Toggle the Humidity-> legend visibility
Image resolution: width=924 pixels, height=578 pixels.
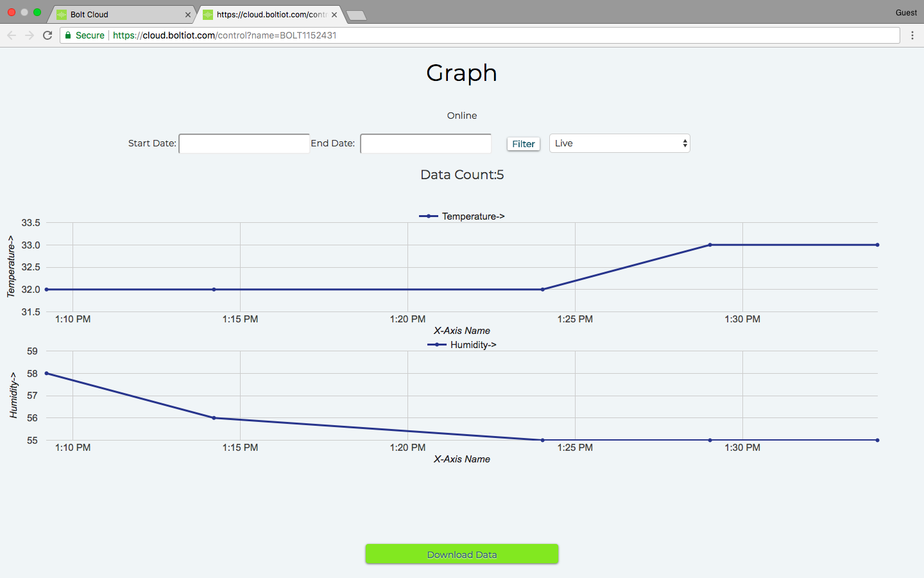[462, 344]
